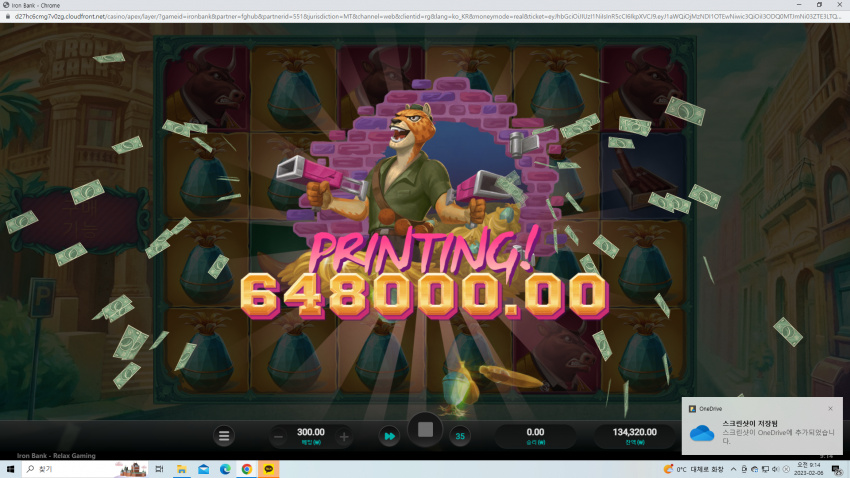The image size is (850, 478).
Task: Open KakaoTalk from taskbar
Action: [x=268, y=469]
